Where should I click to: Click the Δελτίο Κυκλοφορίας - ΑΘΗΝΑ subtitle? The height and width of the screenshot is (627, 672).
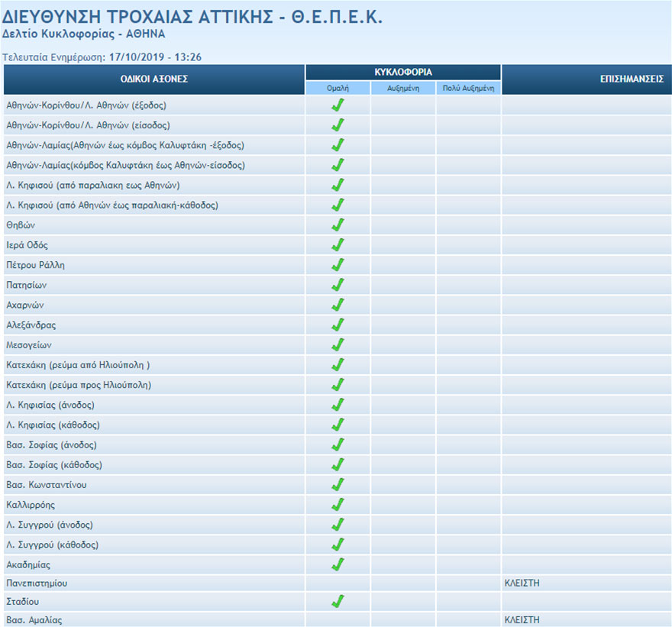coord(84,34)
